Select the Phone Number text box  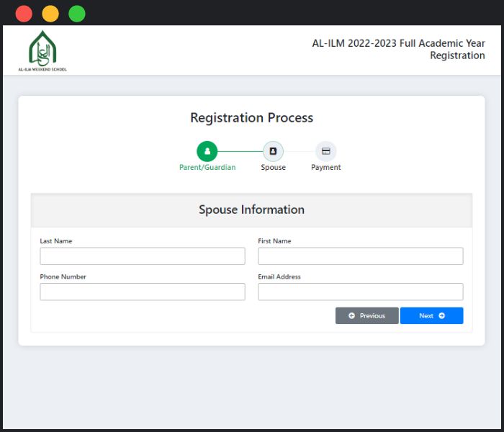(x=143, y=292)
